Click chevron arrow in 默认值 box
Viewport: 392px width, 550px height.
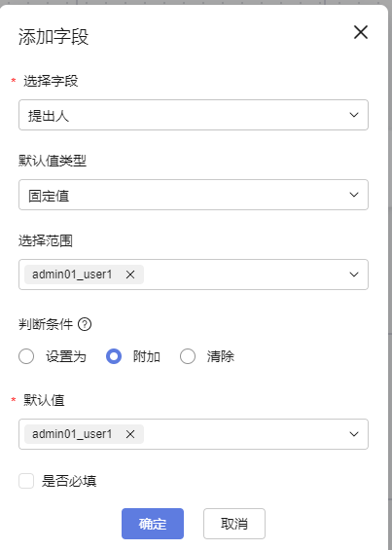pyautogui.click(x=354, y=434)
